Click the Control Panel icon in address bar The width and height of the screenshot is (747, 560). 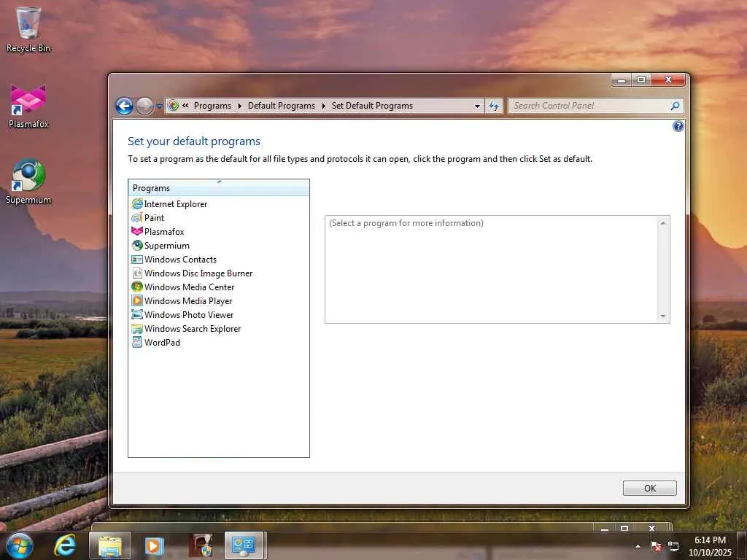(174, 106)
